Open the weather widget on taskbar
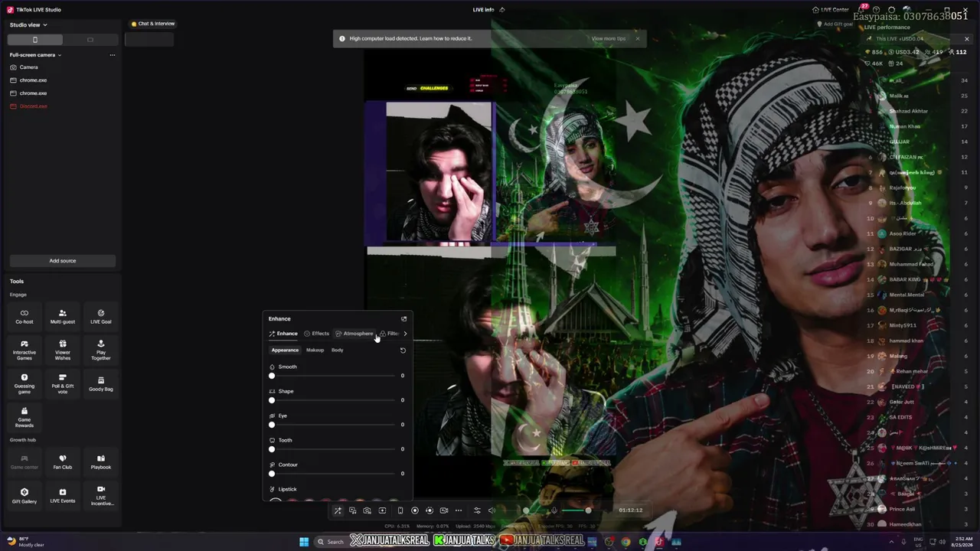 pos(24,542)
